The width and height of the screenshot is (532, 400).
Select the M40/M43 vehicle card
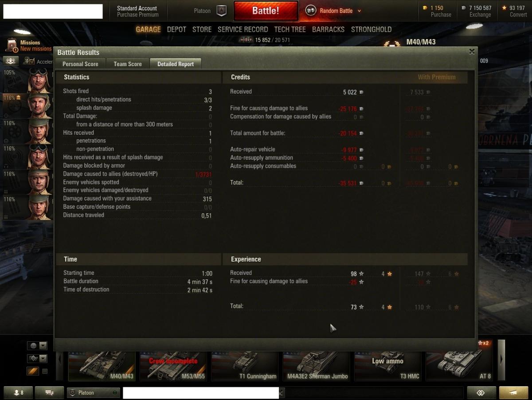[102, 365]
